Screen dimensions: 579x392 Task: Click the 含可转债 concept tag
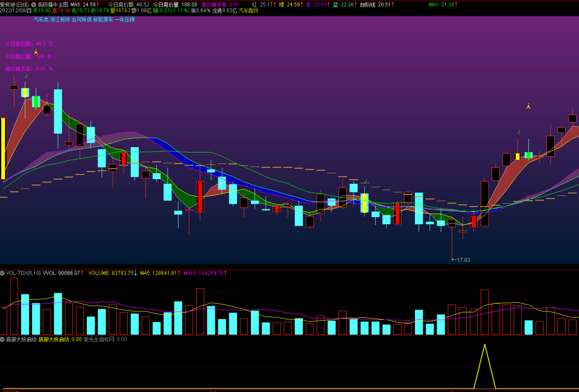(x=81, y=19)
